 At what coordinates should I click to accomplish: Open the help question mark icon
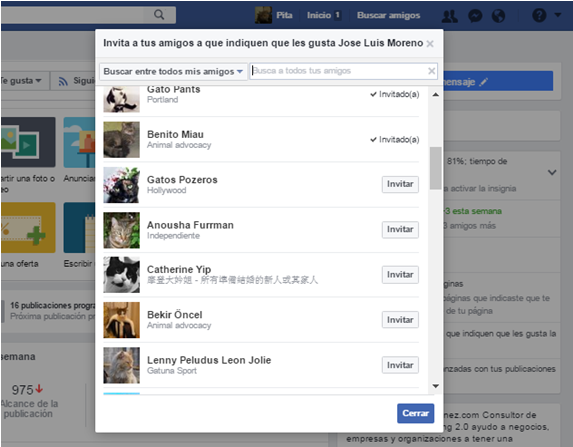pos(539,15)
